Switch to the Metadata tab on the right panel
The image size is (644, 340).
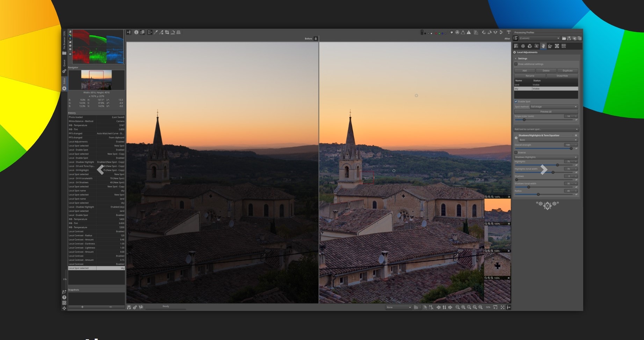click(564, 46)
